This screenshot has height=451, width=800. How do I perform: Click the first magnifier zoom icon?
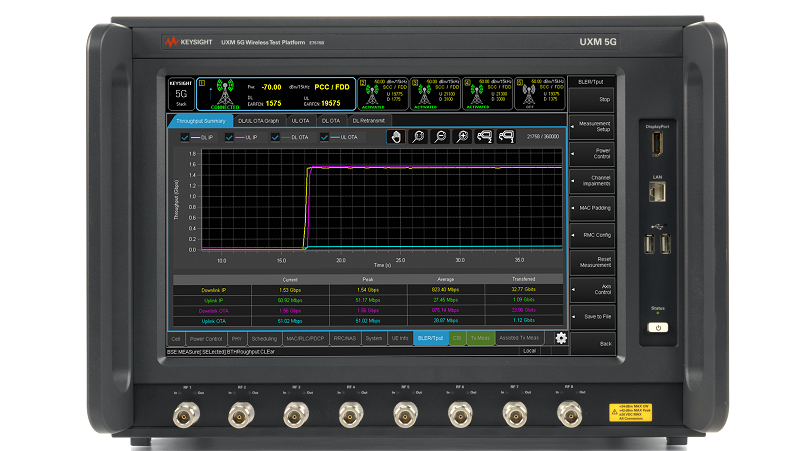(418, 137)
